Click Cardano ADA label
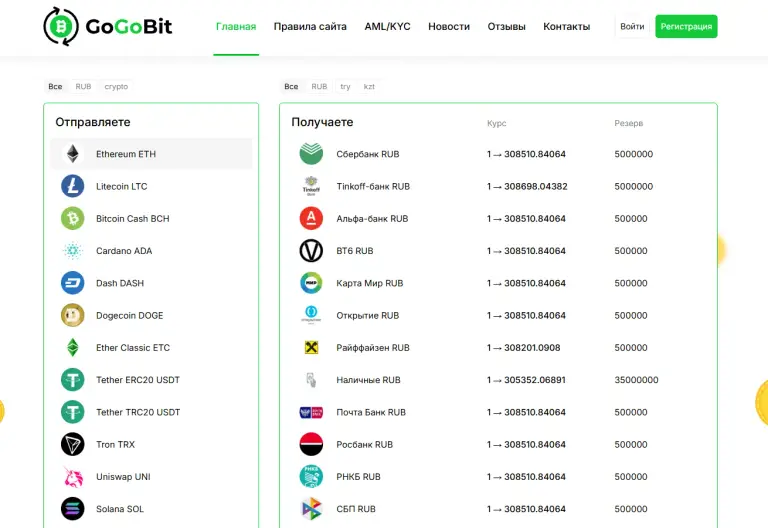The width and height of the screenshot is (768, 528). tap(124, 251)
